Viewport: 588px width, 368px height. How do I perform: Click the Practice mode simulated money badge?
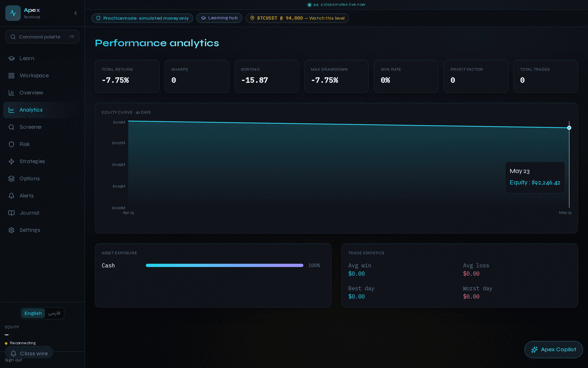(142, 18)
